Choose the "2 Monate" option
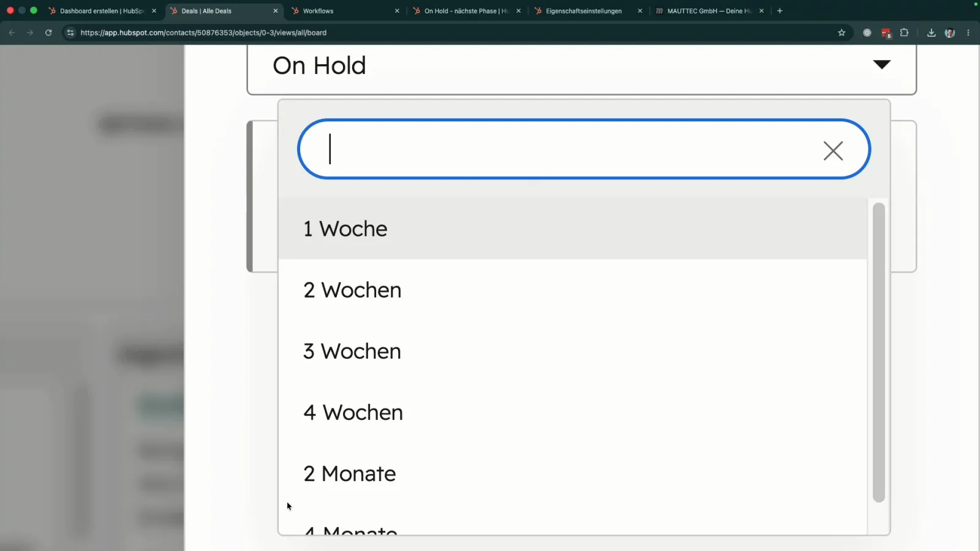Viewport: 980px width, 551px height. [573, 473]
